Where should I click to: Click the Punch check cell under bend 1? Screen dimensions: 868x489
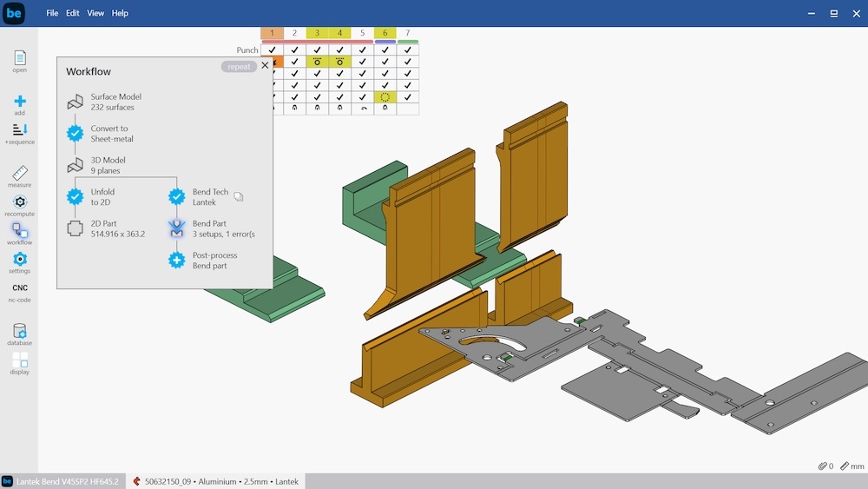[x=272, y=50]
